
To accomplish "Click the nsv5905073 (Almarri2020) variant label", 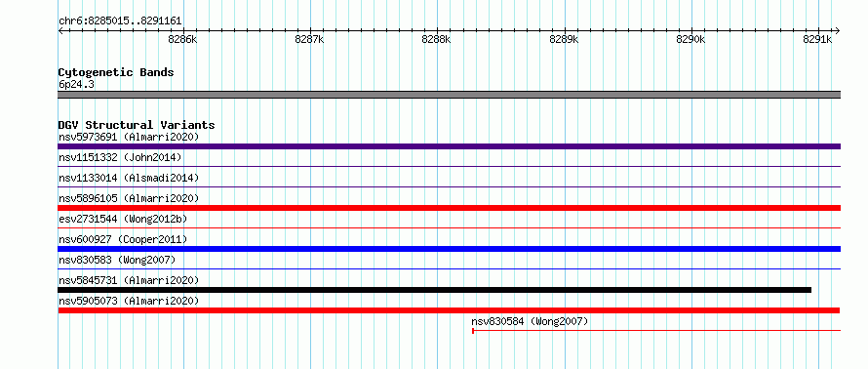I will tap(129, 301).
